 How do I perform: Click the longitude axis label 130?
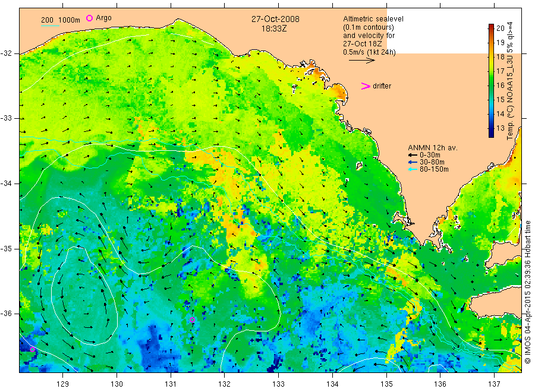(x=117, y=384)
